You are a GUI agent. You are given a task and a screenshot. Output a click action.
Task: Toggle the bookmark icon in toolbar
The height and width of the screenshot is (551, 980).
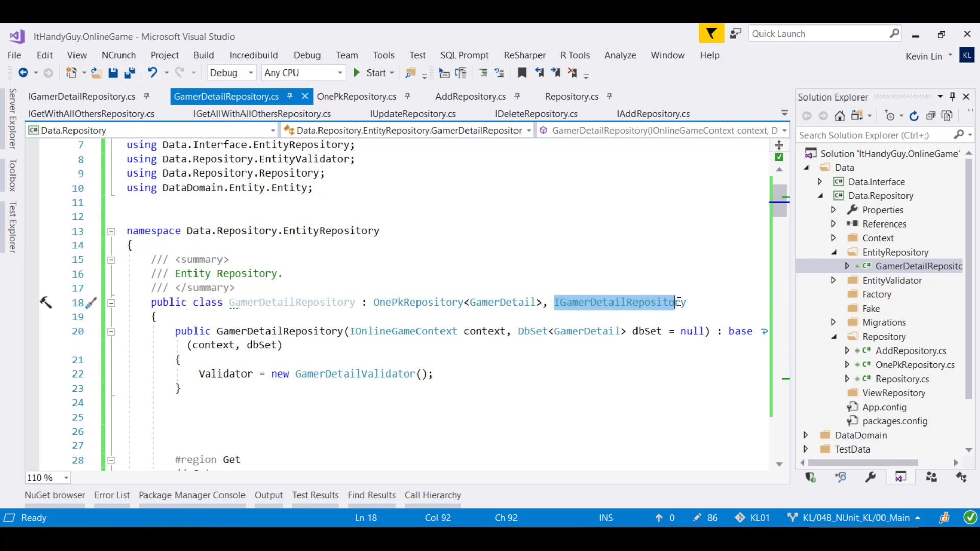coord(522,73)
